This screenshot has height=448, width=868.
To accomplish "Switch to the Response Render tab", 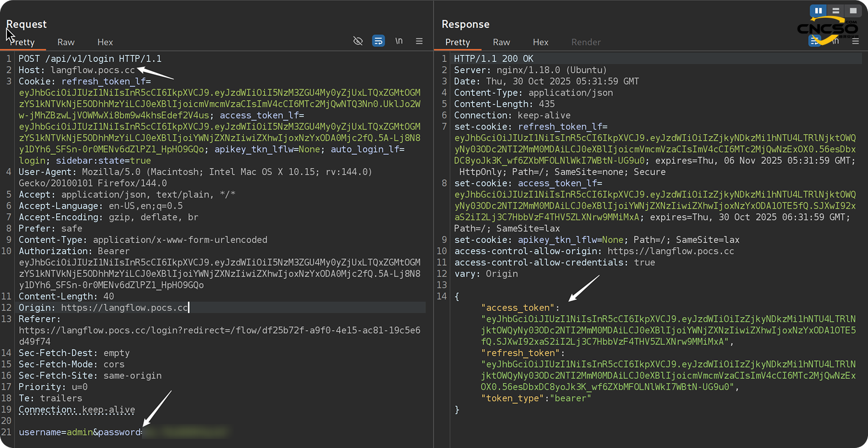I will point(585,42).
